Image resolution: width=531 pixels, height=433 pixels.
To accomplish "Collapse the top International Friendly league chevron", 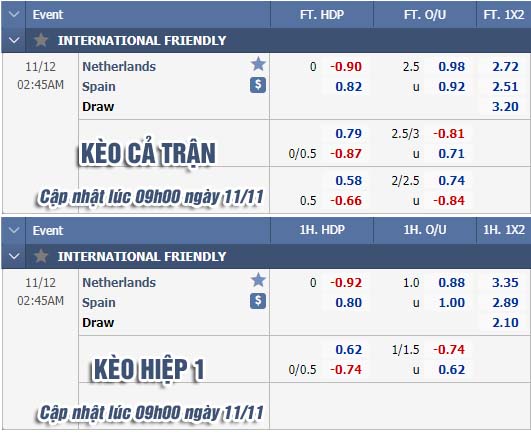I will tap(14, 40).
